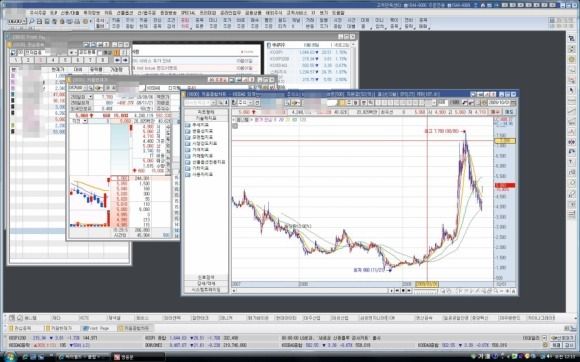Click the 강세/약세 button below indicator list
Screen dimensions: 580x362
(x=206, y=284)
